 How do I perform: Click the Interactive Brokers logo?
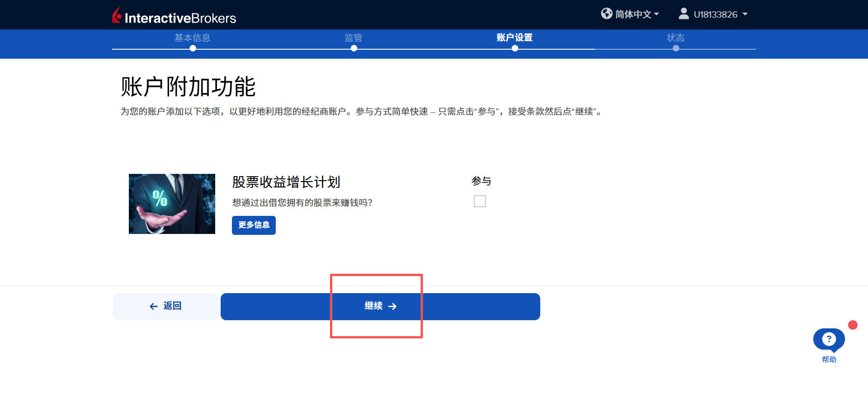(x=174, y=16)
